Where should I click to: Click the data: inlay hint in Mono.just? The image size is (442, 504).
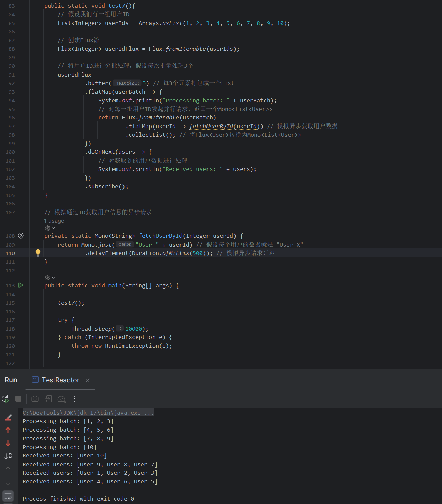tap(125, 244)
